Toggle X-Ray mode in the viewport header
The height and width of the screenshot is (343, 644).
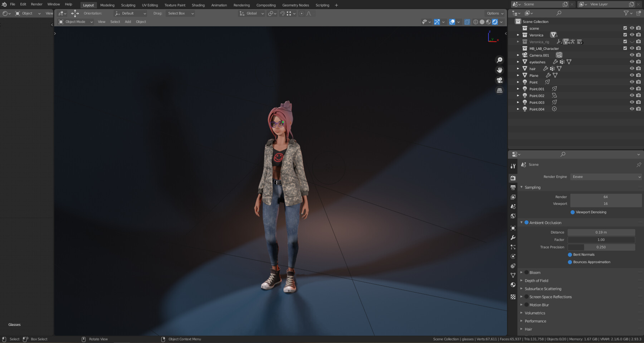click(x=467, y=22)
